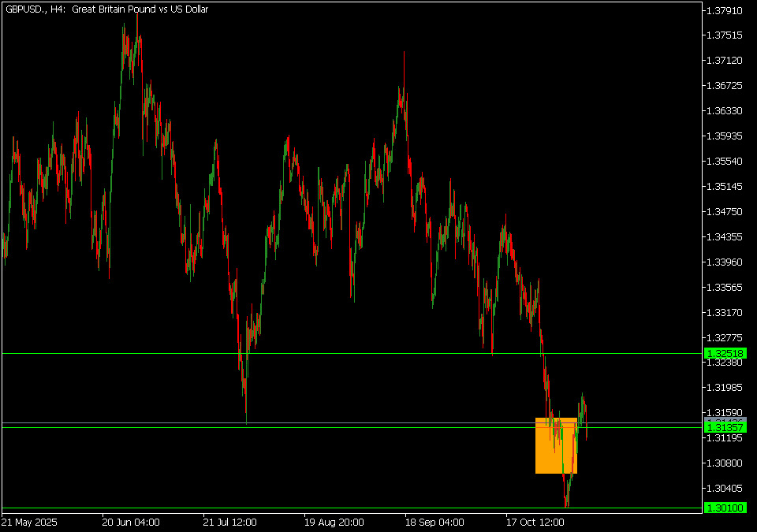This screenshot has width=757, height=532.
Task: Click the green 1.30100 price label
Action: point(725,508)
